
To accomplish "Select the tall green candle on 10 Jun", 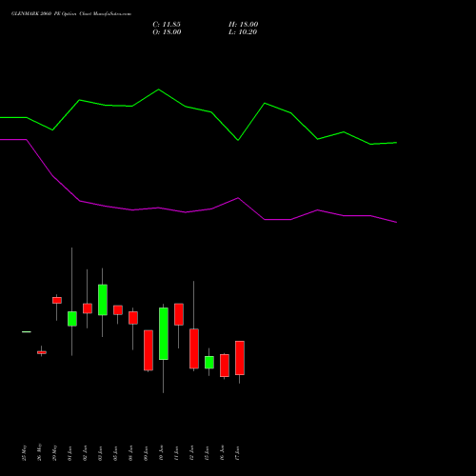I will (164, 333).
